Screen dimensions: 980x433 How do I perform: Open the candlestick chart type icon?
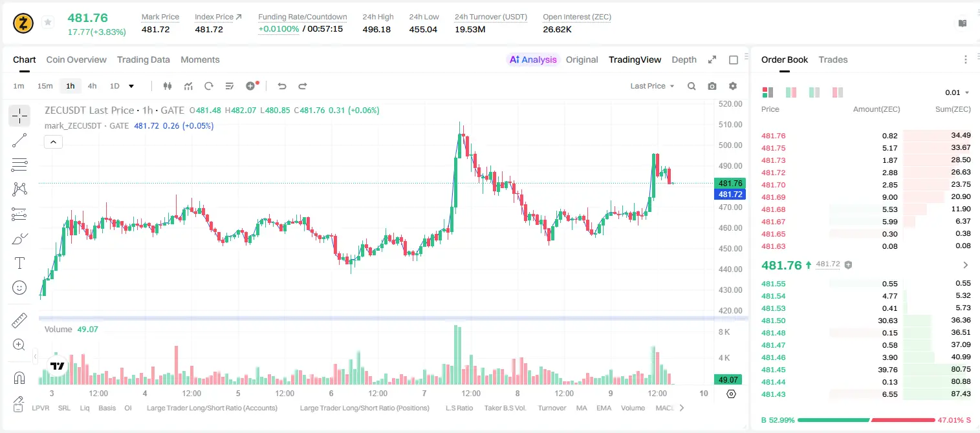pyautogui.click(x=168, y=86)
